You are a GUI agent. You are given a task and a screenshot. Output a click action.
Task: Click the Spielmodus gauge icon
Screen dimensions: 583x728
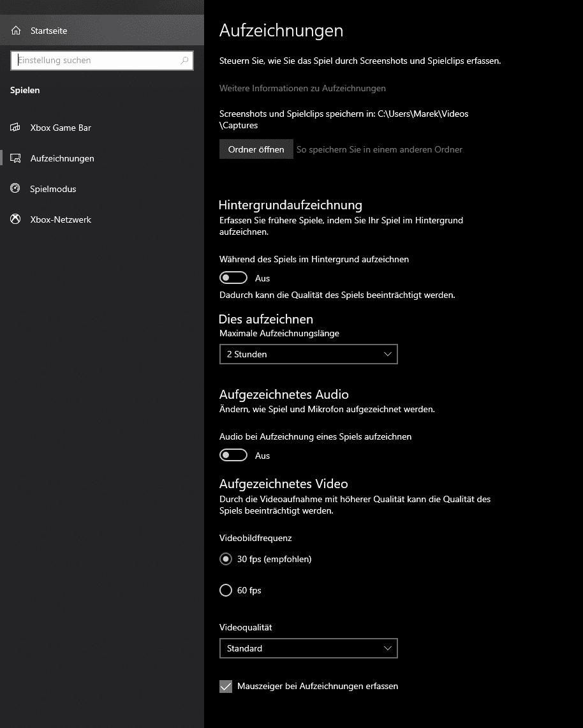(x=15, y=189)
